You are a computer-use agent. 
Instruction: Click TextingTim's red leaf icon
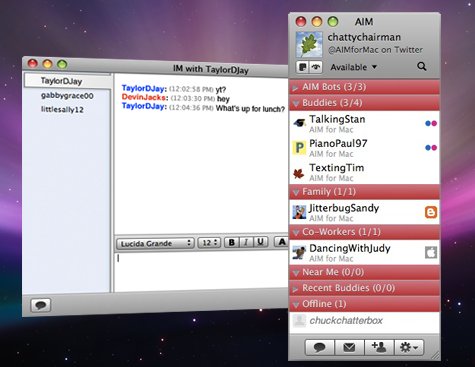(299, 173)
